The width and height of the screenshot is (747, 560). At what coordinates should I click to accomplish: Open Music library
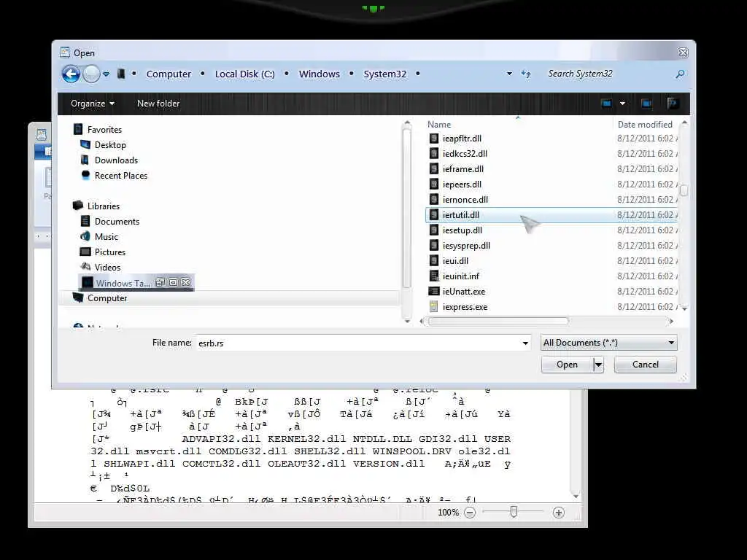pos(107,237)
